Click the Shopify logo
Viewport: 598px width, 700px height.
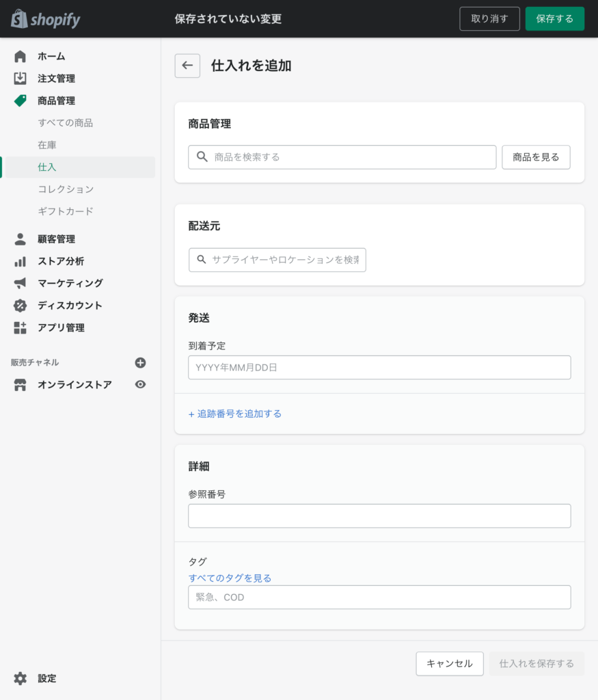(x=46, y=19)
